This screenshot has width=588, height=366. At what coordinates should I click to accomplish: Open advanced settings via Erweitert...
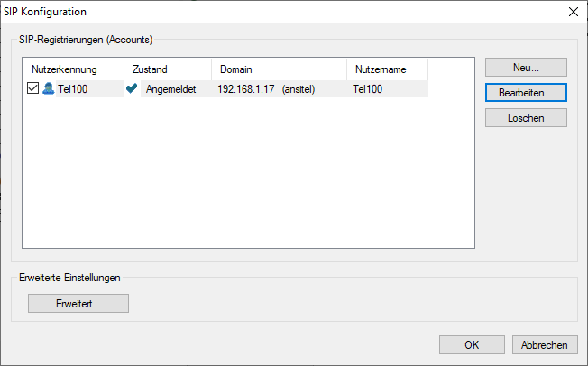78,304
